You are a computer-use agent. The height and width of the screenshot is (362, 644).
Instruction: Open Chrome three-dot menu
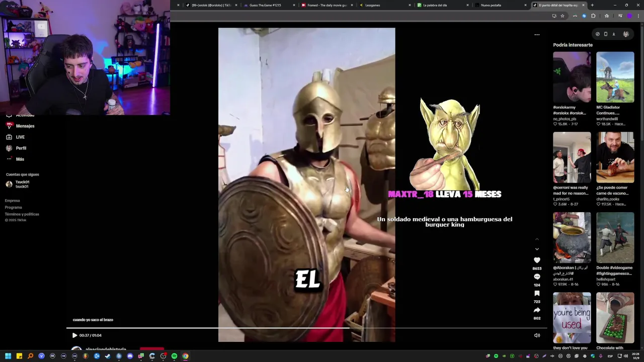coord(638,16)
